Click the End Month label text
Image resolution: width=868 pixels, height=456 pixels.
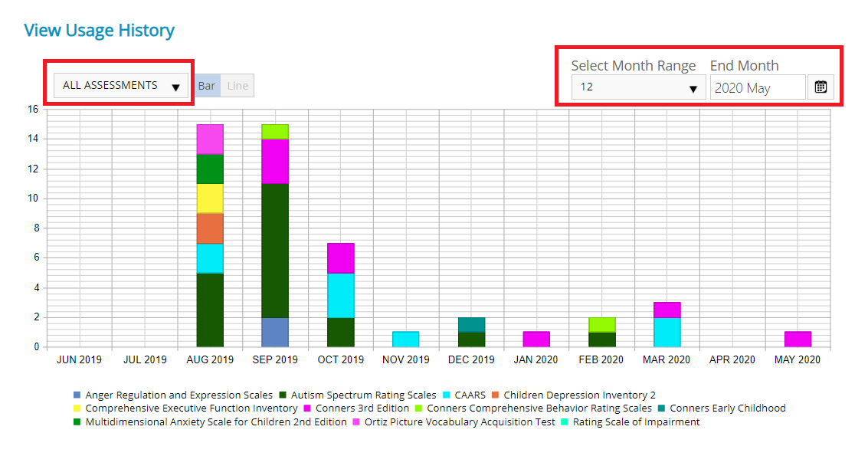(745, 65)
